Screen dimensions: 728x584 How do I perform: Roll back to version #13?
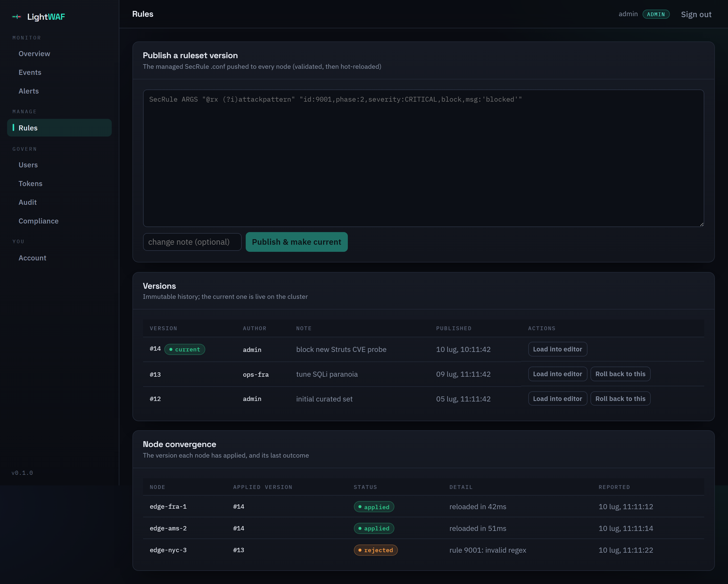coord(620,374)
